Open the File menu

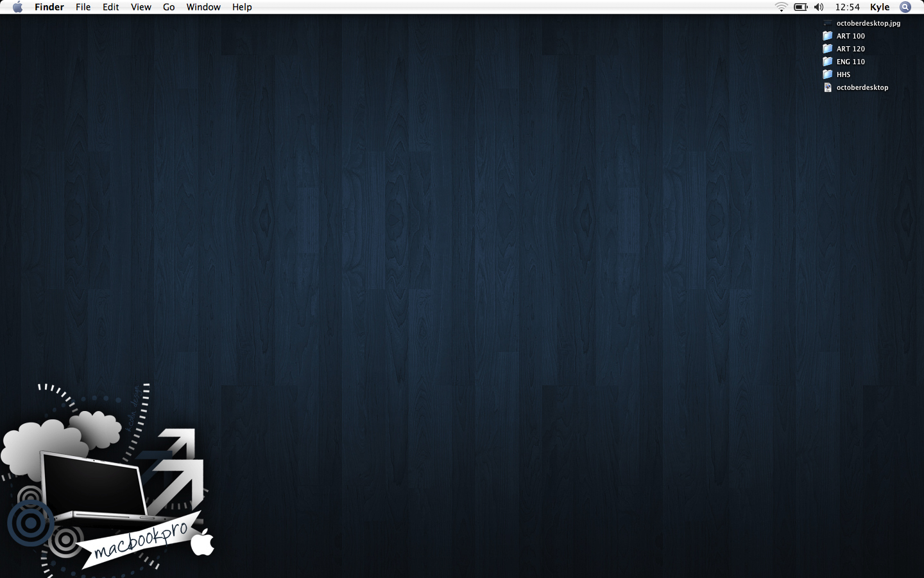(83, 7)
